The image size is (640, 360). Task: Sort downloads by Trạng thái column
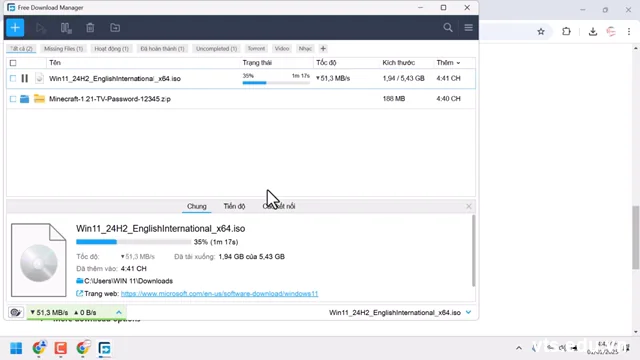click(257, 62)
